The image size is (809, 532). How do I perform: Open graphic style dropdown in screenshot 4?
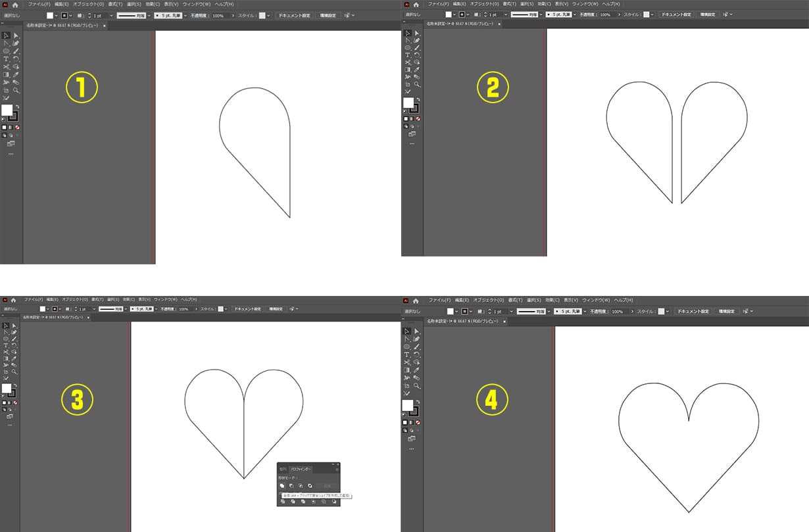tap(668, 311)
